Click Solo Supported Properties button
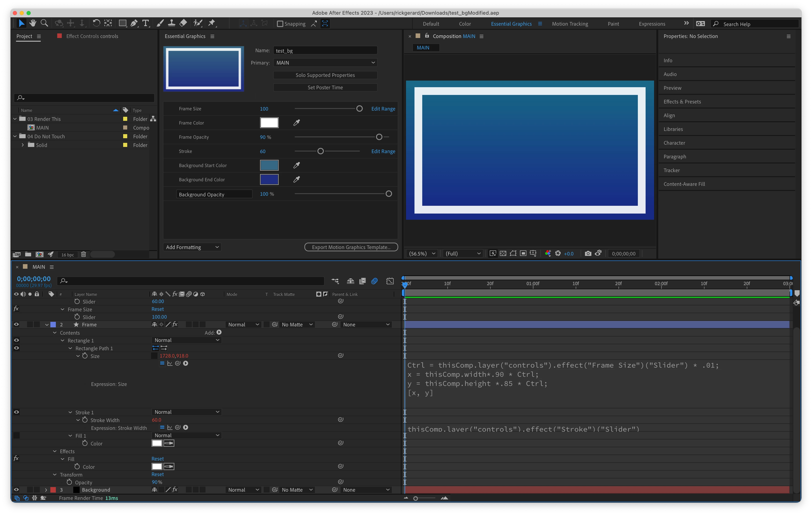The width and height of the screenshot is (812, 515). [325, 75]
